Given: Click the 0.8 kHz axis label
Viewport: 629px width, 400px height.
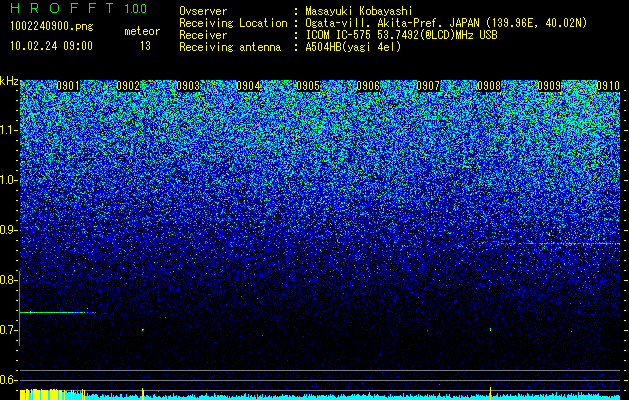Looking at the screenshot, I should point(8,280).
